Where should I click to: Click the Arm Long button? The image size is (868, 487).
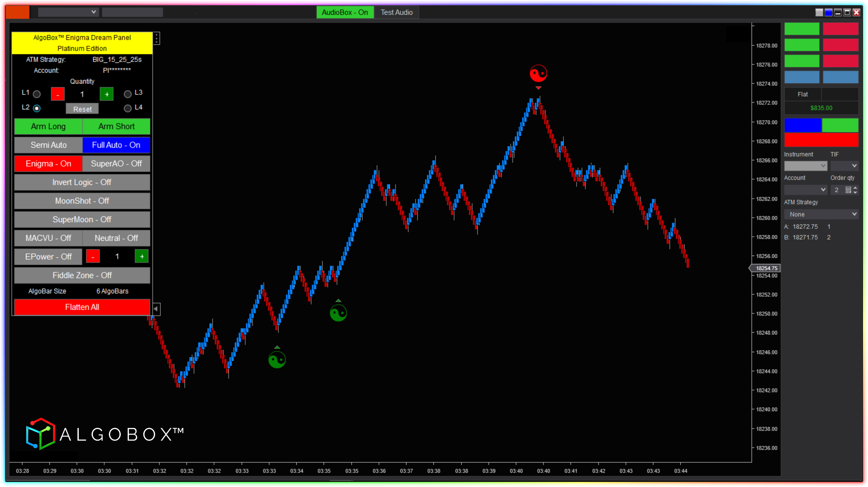(x=48, y=126)
